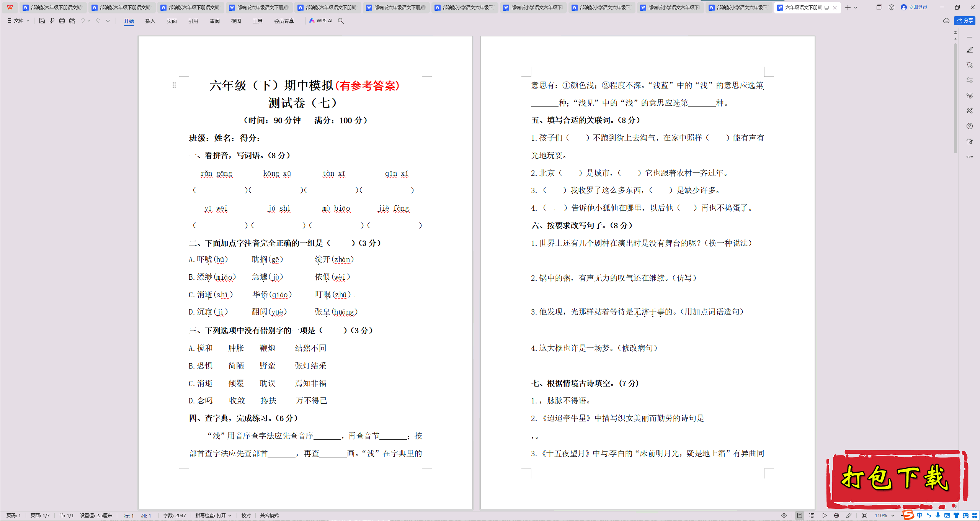This screenshot has height=521, width=980.
Task: Select the 工具 ribbon tab
Action: click(258, 21)
